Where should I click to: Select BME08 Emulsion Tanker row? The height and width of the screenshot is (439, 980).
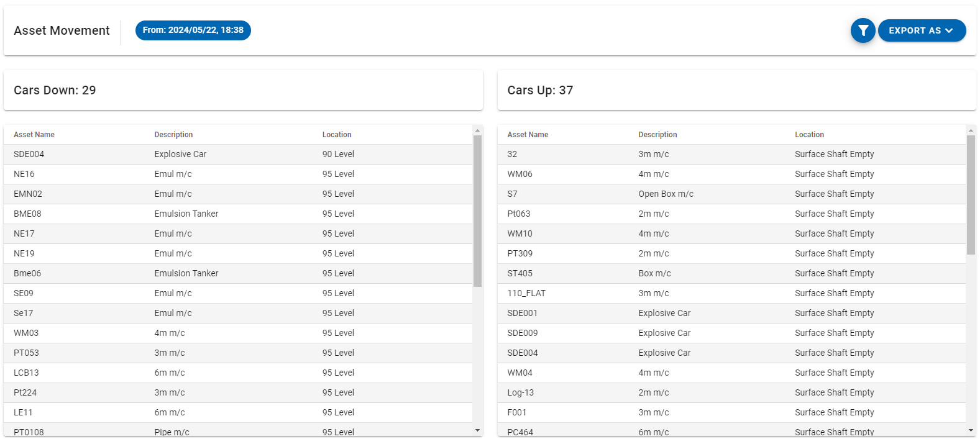(x=28, y=214)
